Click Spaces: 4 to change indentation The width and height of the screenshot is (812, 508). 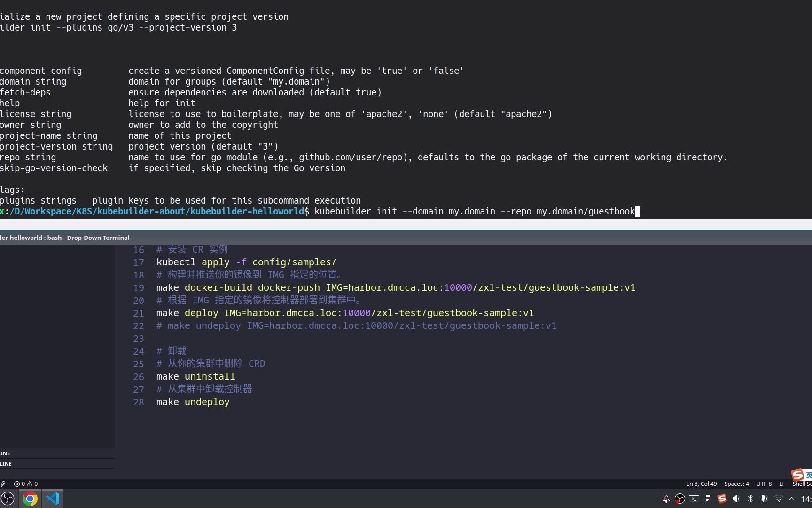pos(736,484)
